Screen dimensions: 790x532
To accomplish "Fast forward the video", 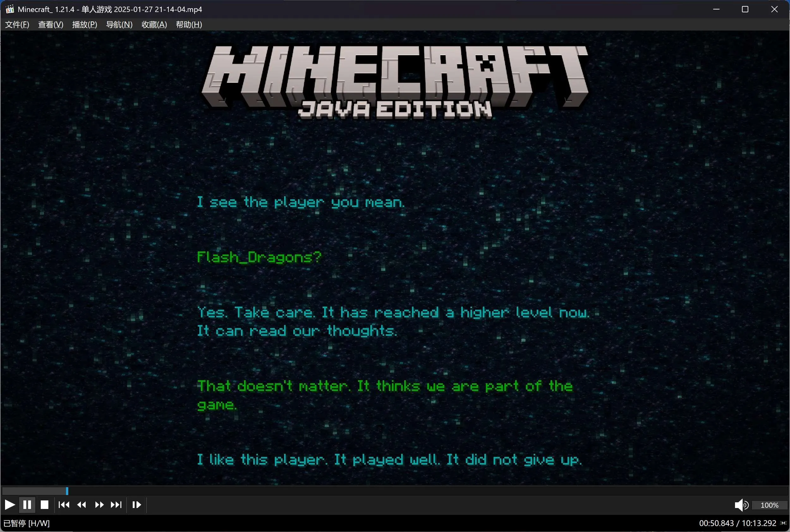I will point(99,505).
